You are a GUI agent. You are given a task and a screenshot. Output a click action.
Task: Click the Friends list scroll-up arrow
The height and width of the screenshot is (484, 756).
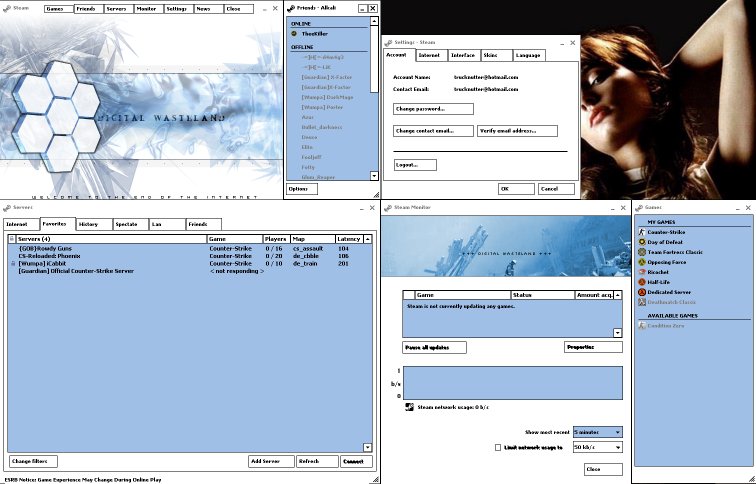374,21
